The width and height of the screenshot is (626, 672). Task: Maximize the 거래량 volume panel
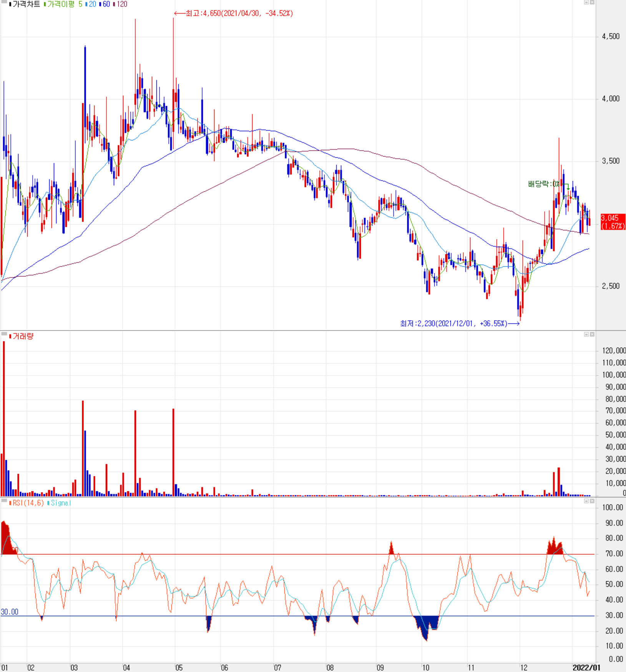586,334
